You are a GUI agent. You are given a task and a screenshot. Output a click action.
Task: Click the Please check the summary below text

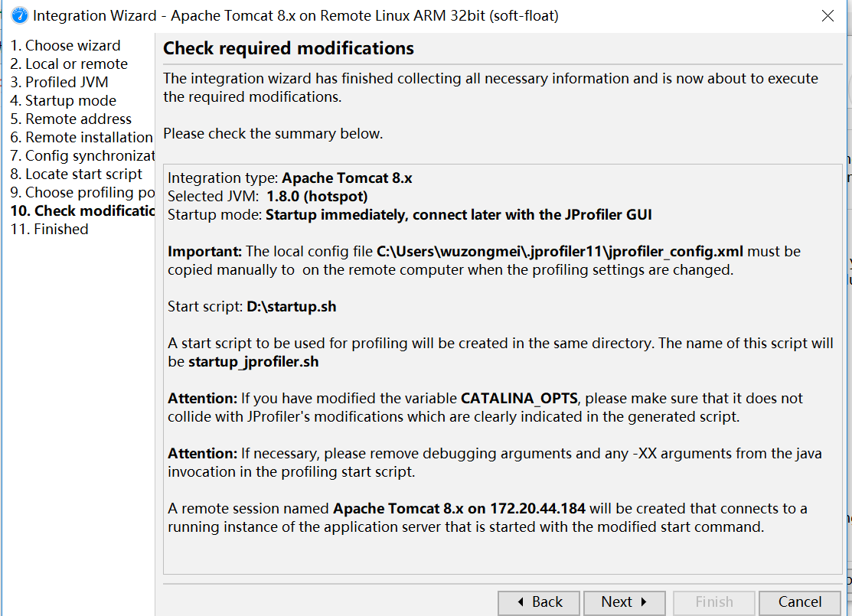click(x=273, y=134)
